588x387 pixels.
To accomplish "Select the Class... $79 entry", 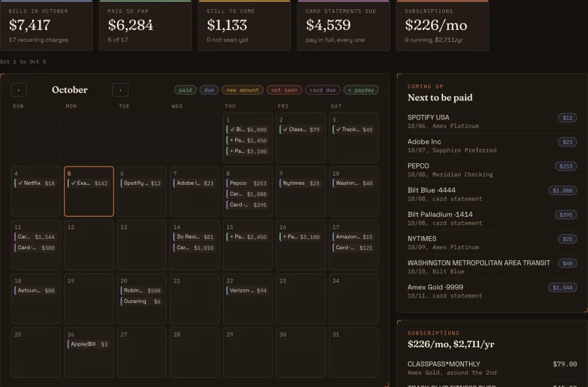I will click(301, 130).
